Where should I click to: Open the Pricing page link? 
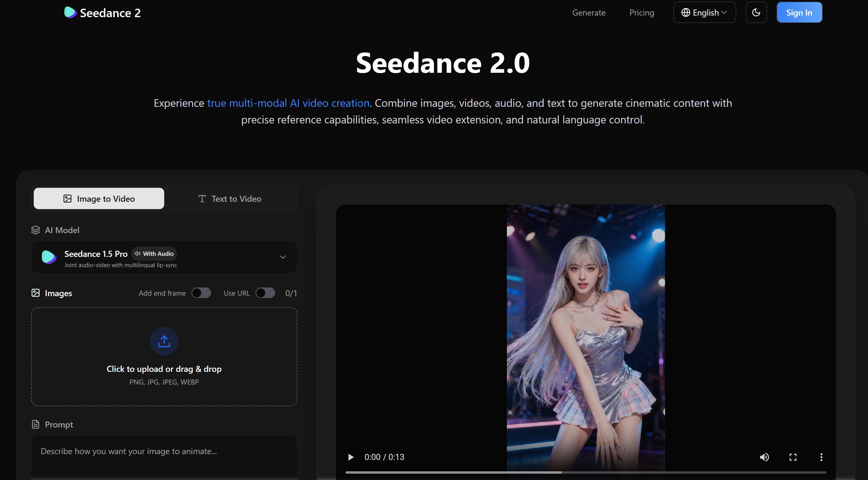pos(641,12)
